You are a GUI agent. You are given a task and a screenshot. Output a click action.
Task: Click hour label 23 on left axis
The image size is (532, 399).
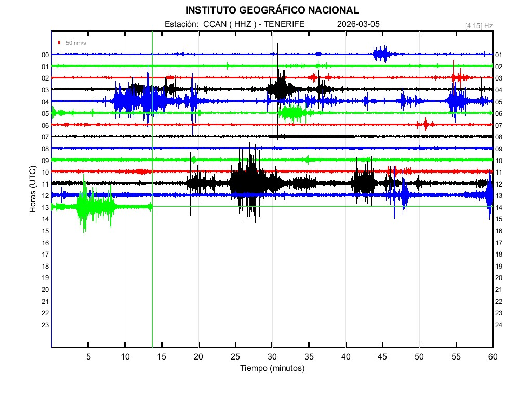point(45,325)
